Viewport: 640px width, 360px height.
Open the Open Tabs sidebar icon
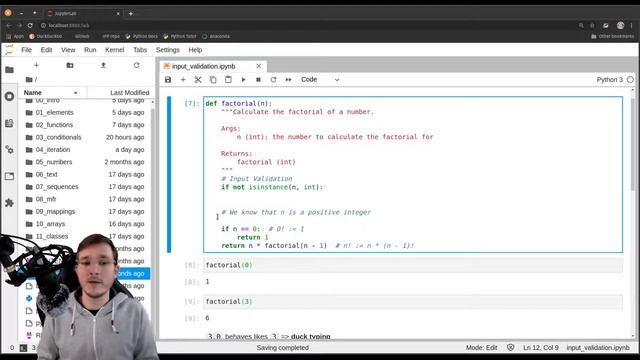[x=9, y=176]
